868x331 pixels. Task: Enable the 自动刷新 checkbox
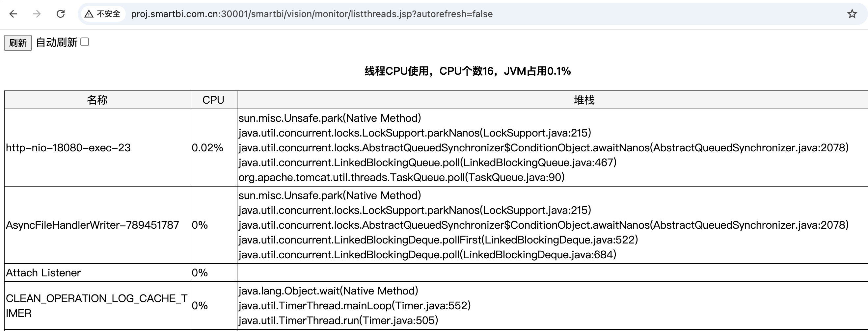(85, 42)
